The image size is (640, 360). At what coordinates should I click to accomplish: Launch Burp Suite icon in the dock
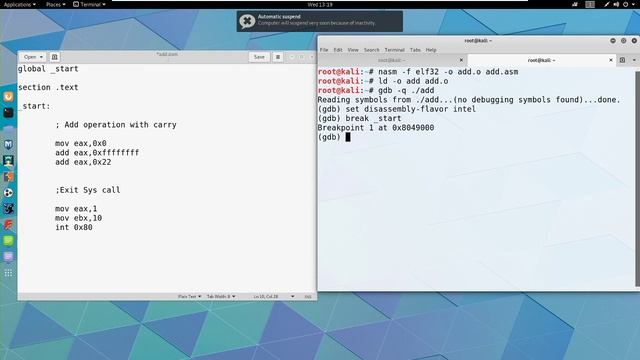point(8,176)
